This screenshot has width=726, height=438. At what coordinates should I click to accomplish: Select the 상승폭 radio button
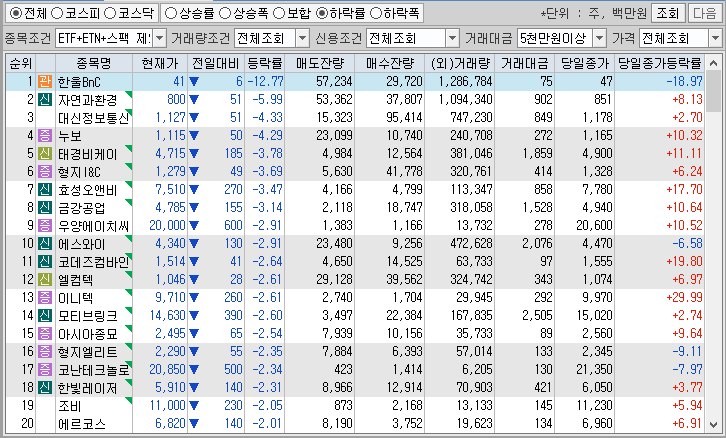pyautogui.click(x=225, y=13)
